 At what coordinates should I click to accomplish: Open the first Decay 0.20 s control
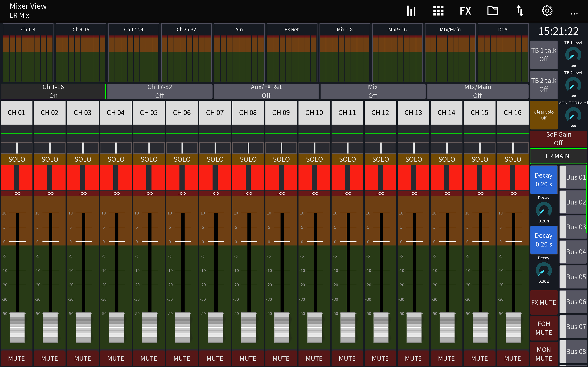[x=544, y=180]
